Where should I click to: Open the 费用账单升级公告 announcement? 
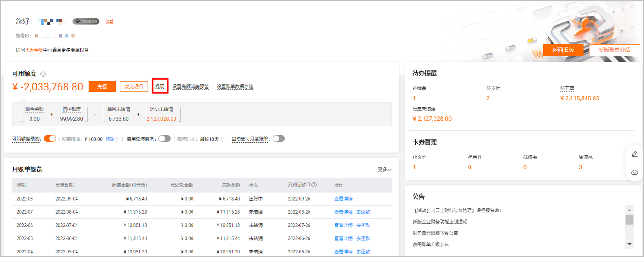(x=431, y=244)
